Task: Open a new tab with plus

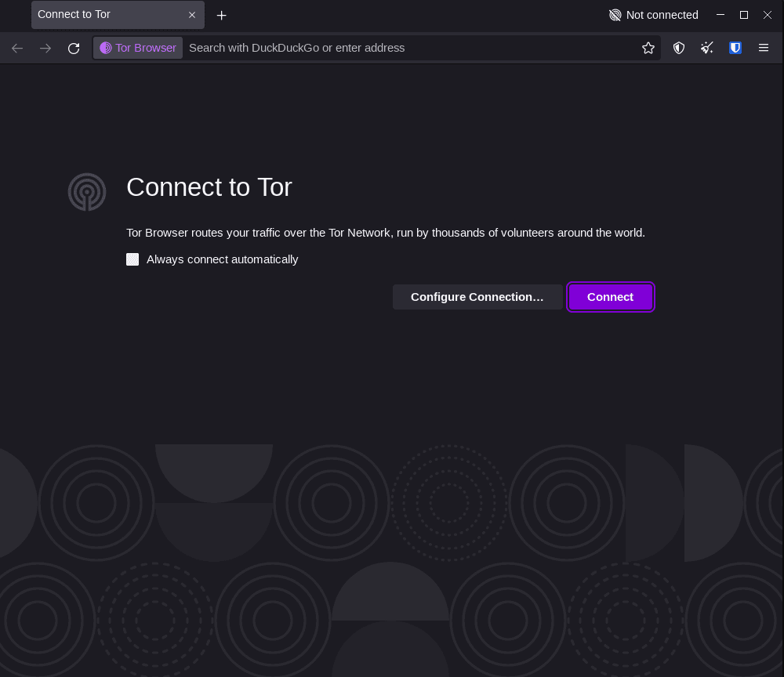Action: tap(222, 16)
